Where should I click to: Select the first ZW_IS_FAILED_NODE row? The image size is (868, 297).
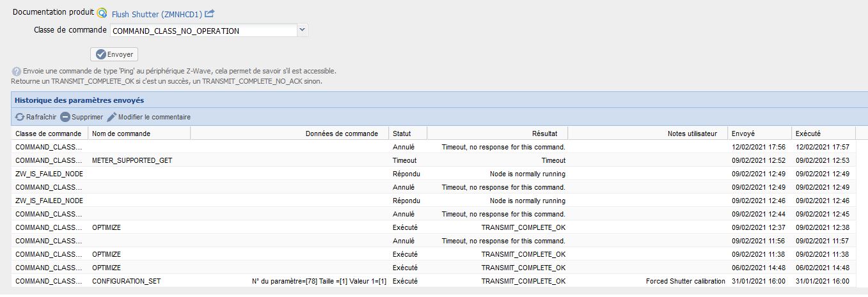pos(49,174)
